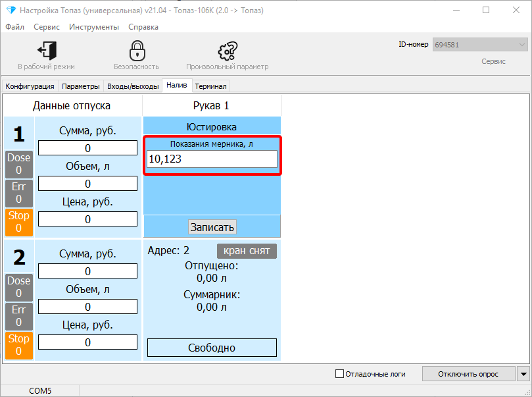Click the blue diamond app icon
This screenshot has height=397, width=532.
tap(11, 10)
